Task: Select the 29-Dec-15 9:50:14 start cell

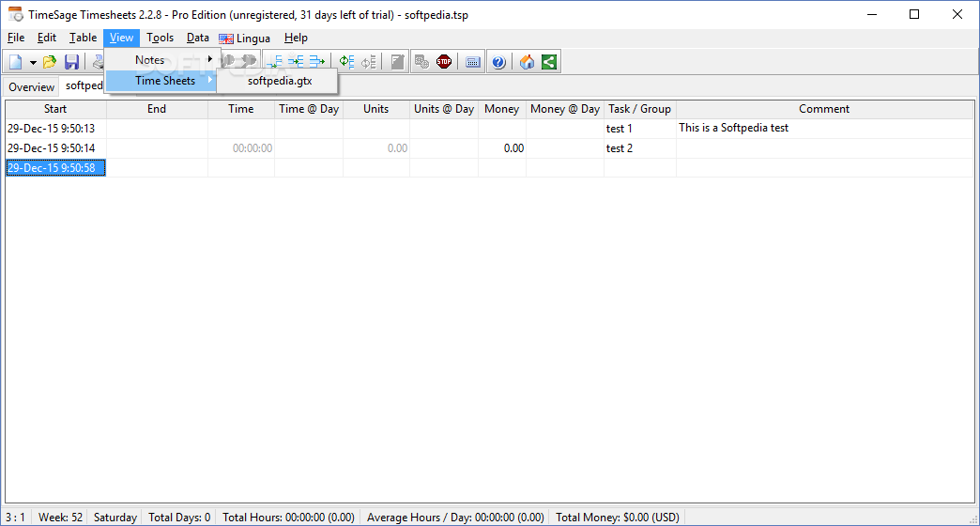Action: [x=55, y=148]
